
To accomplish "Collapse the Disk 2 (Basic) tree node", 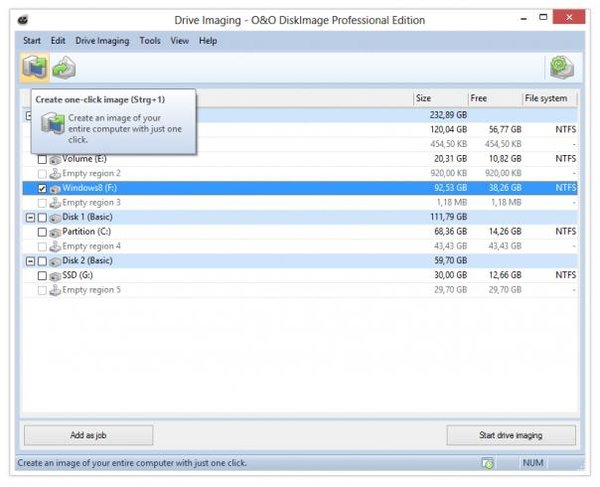I will pyautogui.click(x=29, y=261).
